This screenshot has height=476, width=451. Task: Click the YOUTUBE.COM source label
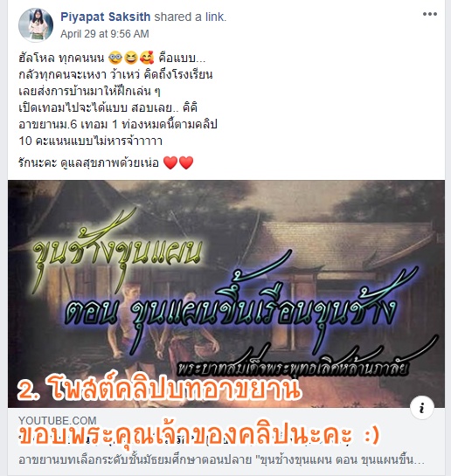point(58,420)
